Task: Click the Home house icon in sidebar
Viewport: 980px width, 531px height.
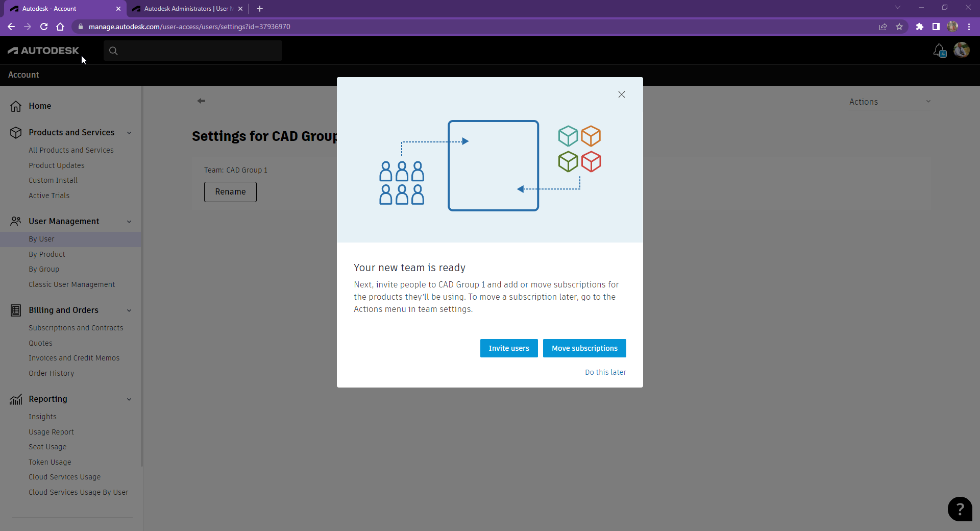Action: [x=16, y=106]
